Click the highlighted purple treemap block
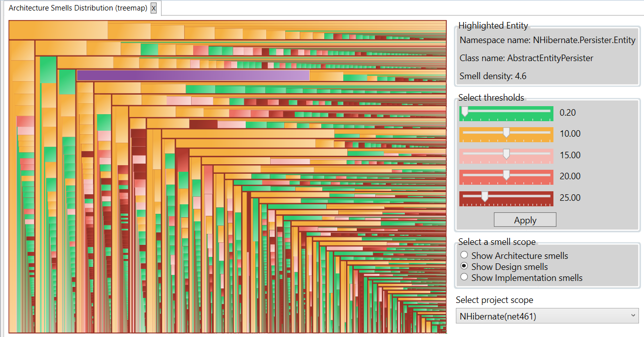The height and width of the screenshot is (337, 644). (193, 75)
